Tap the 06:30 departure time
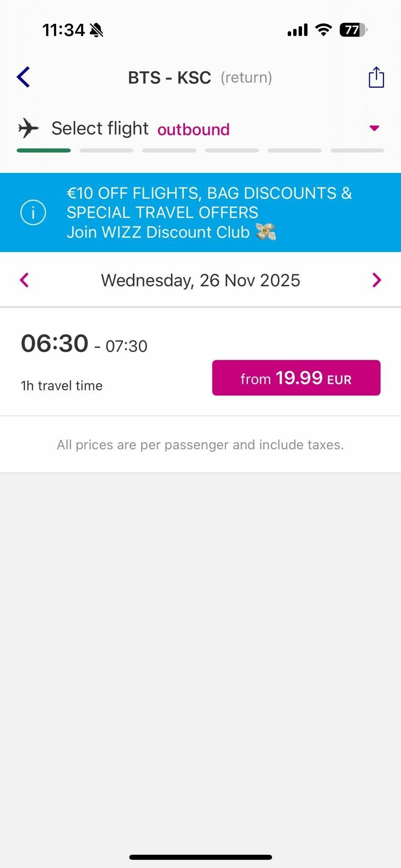401x868 pixels. 55,343
